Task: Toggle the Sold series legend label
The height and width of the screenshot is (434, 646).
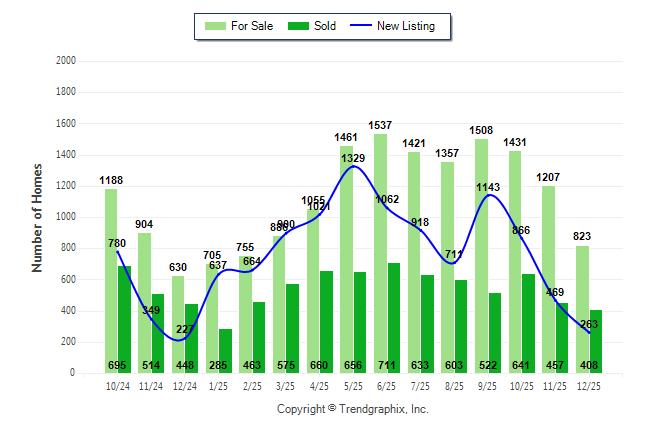Action: click(325, 26)
